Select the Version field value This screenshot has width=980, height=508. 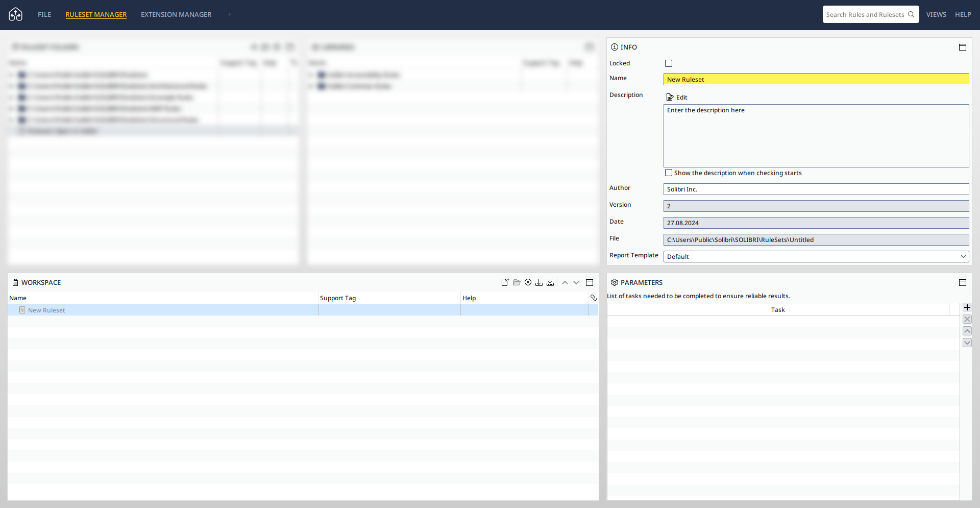pyautogui.click(x=816, y=206)
